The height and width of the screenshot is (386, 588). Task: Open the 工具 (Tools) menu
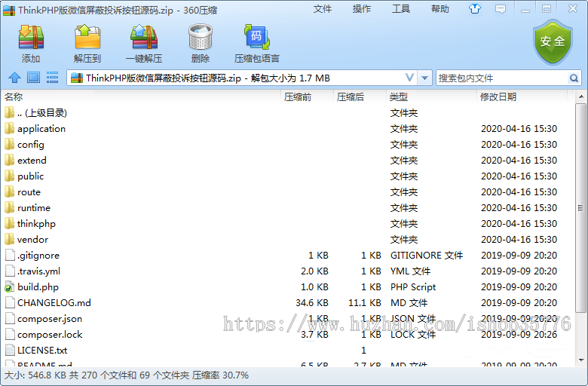point(401,9)
